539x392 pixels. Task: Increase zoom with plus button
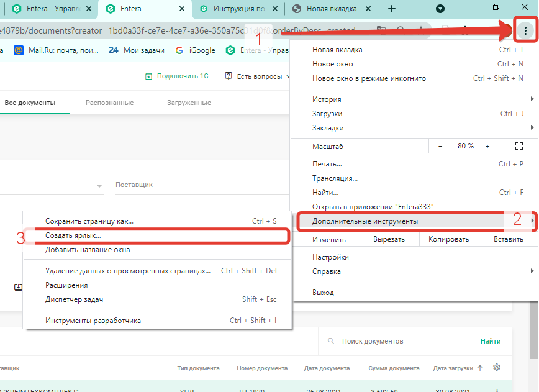pyautogui.click(x=487, y=146)
